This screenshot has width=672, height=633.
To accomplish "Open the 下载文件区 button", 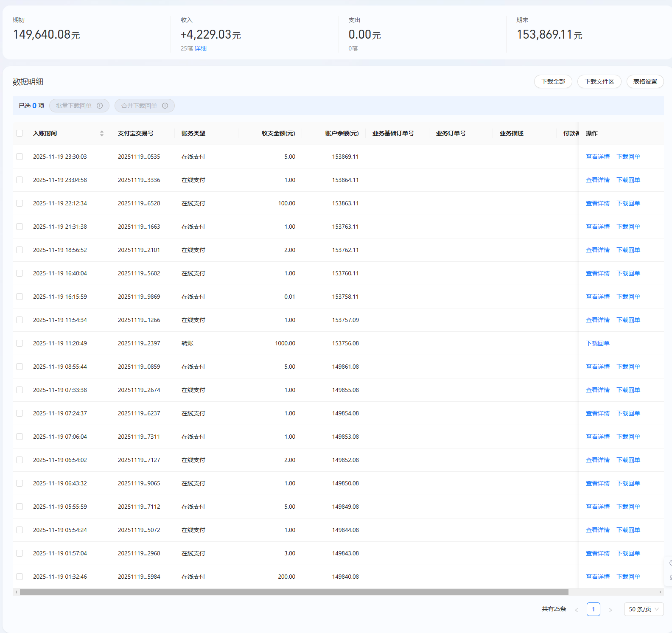I will pyautogui.click(x=599, y=81).
